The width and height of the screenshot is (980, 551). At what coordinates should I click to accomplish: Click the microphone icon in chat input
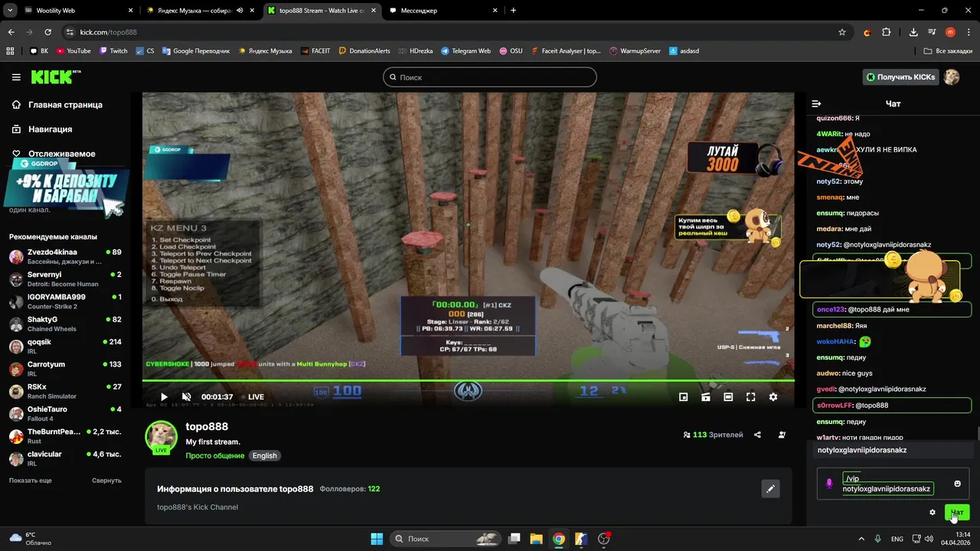[829, 484]
